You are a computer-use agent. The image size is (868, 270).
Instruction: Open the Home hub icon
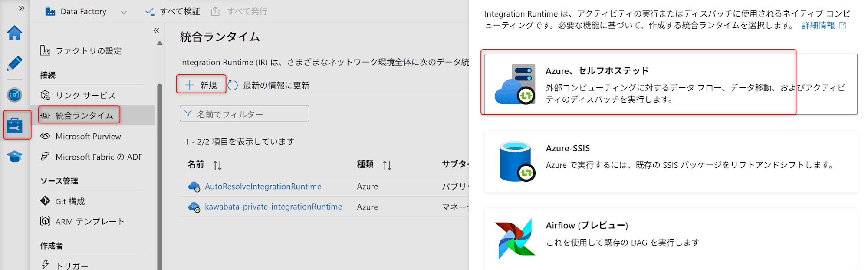pos(14,33)
